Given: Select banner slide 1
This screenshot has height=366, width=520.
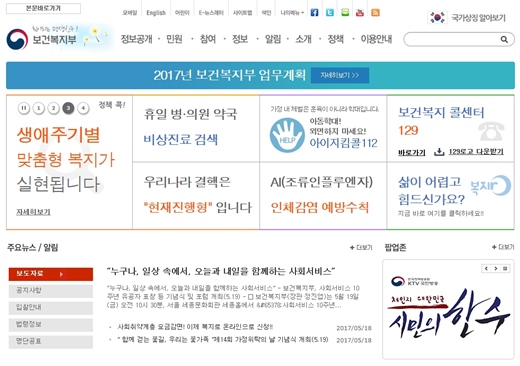Looking at the screenshot, I should click(x=39, y=108).
